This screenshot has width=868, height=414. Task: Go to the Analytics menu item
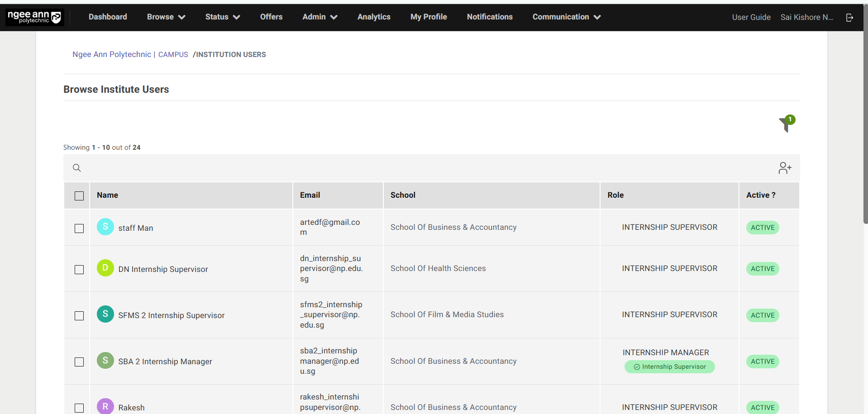coord(373,17)
